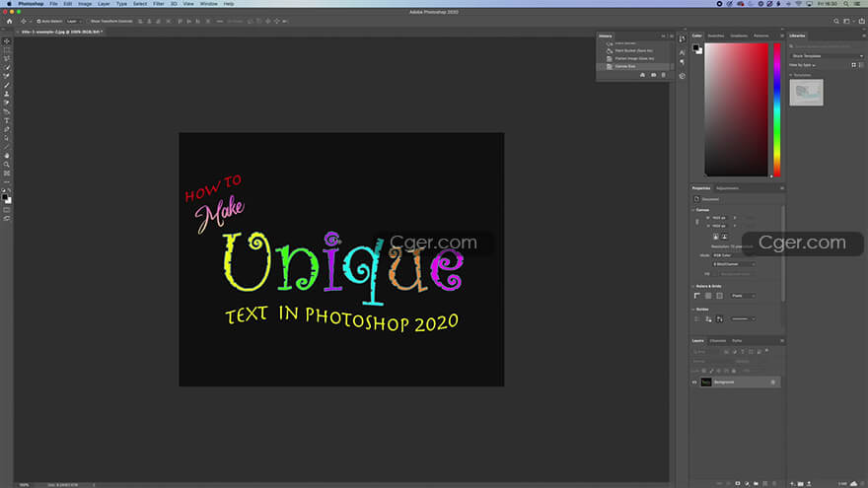This screenshot has height=488, width=868.
Task: Pick a color in the Color panel field
Action: coord(736,110)
